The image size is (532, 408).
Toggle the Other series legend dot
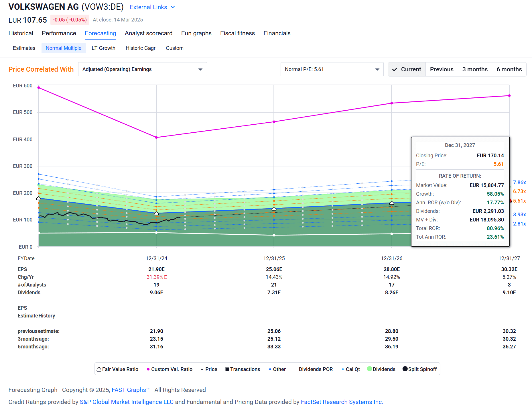[269, 369]
